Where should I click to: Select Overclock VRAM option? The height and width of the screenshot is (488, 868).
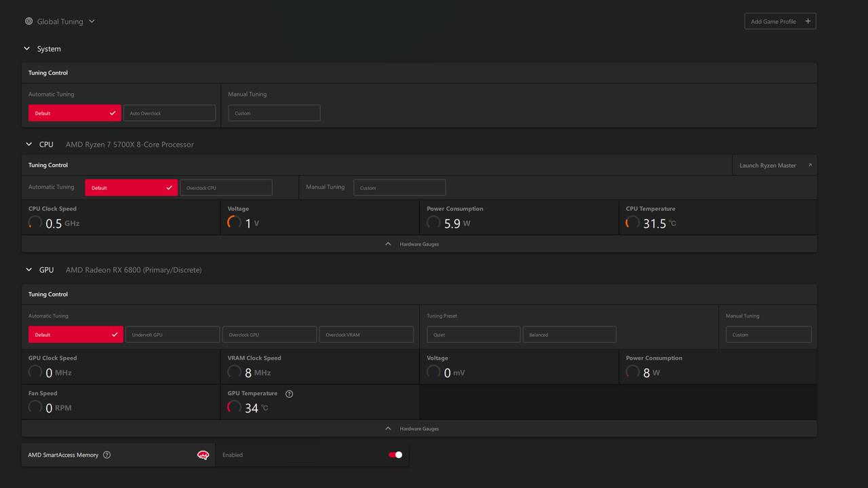point(366,335)
